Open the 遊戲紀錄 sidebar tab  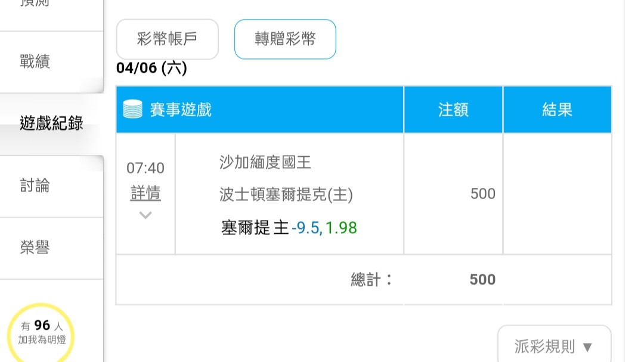(x=51, y=123)
